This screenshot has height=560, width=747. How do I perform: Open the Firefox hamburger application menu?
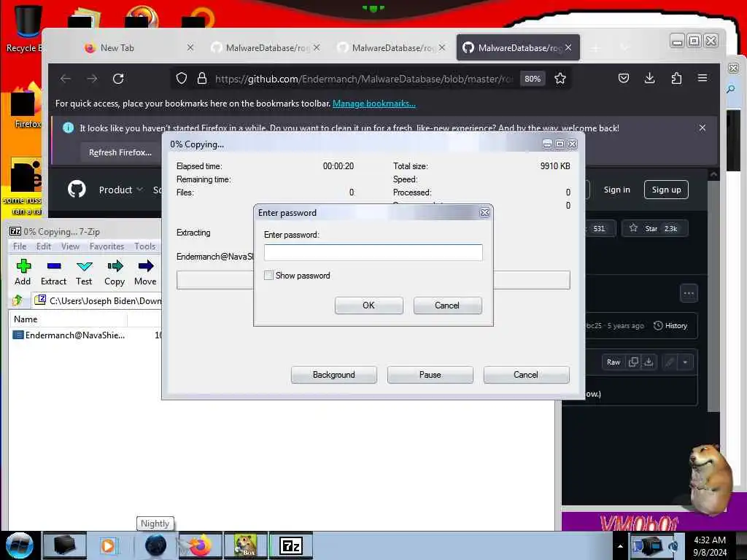[x=703, y=78]
